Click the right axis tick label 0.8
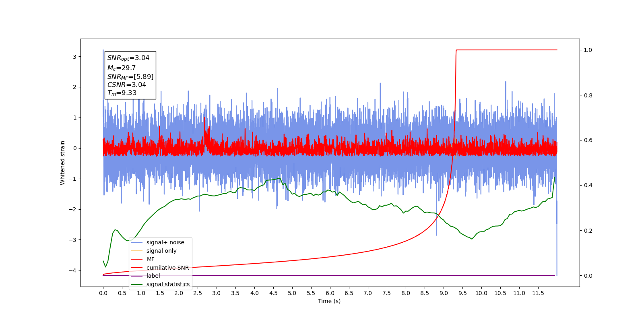The height and width of the screenshot is (322, 644). tap(588, 95)
